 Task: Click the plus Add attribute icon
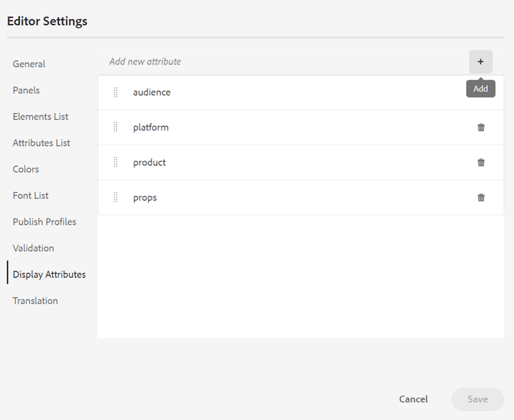pos(480,62)
